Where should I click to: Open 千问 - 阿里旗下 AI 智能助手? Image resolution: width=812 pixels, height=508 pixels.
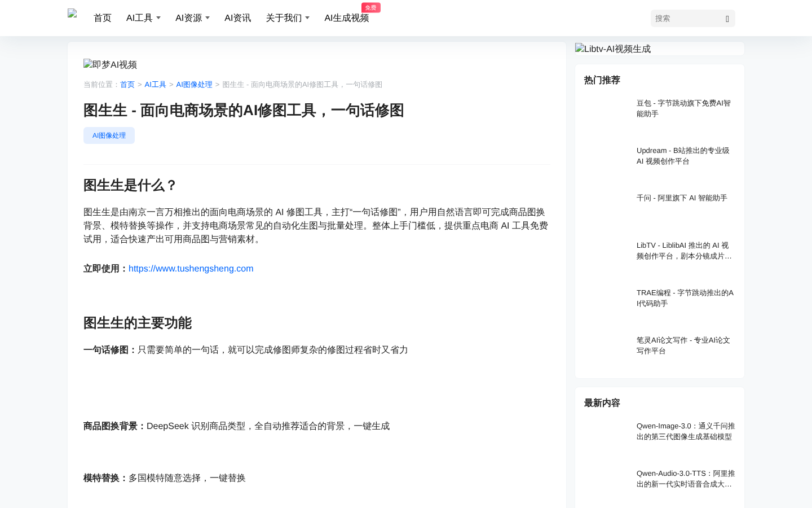(x=682, y=198)
